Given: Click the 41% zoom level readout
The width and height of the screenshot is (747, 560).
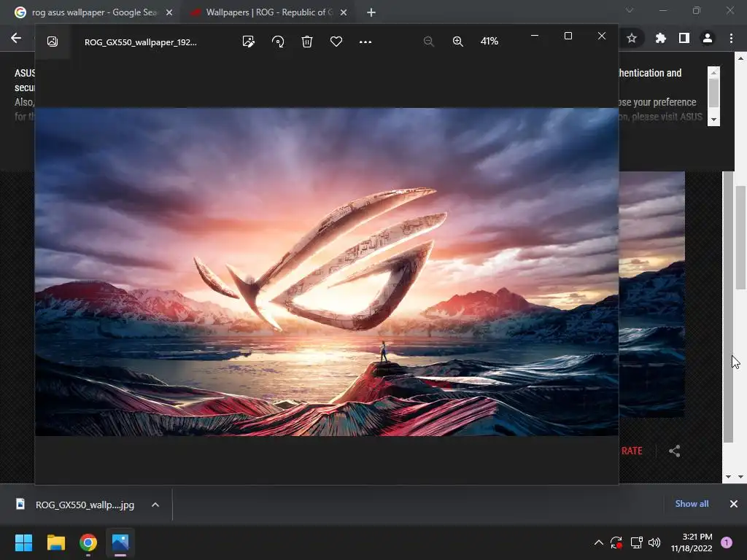Looking at the screenshot, I should (x=489, y=42).
